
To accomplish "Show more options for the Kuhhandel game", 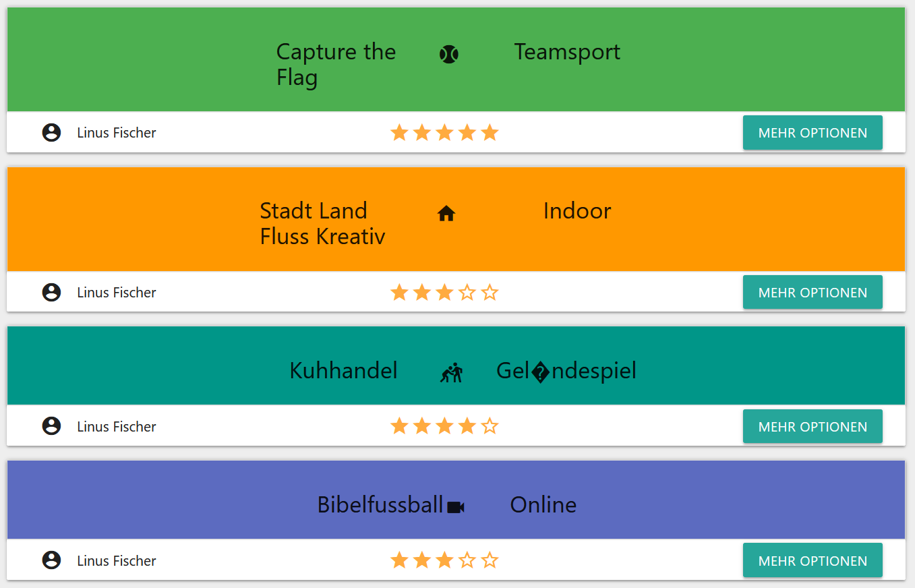I will pos(813,426).
